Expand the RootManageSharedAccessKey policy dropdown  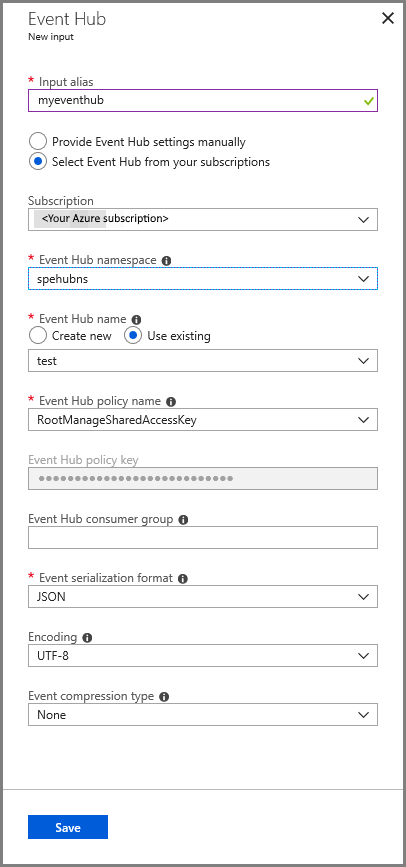pos(202,420)
